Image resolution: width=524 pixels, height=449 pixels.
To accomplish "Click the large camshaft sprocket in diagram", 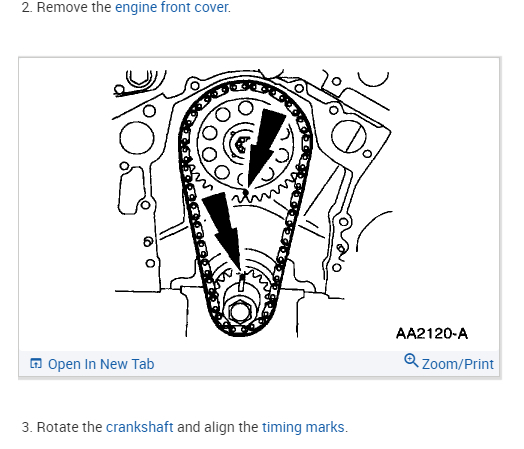I will pyautogui.click(x=246, y=149).
